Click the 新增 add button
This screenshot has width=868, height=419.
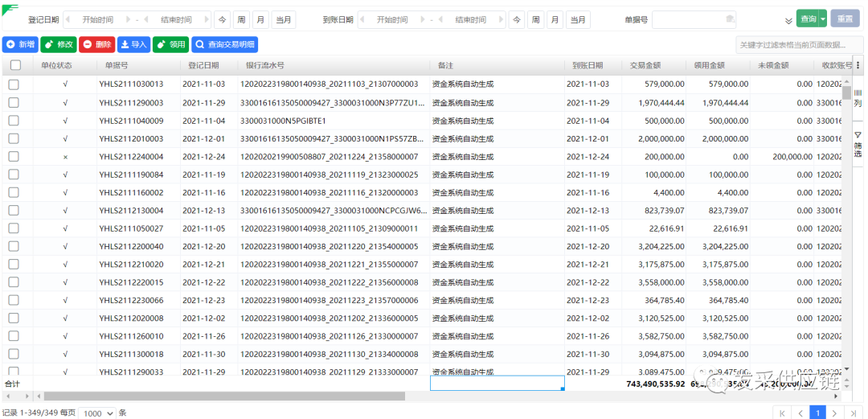click(20, 44)
